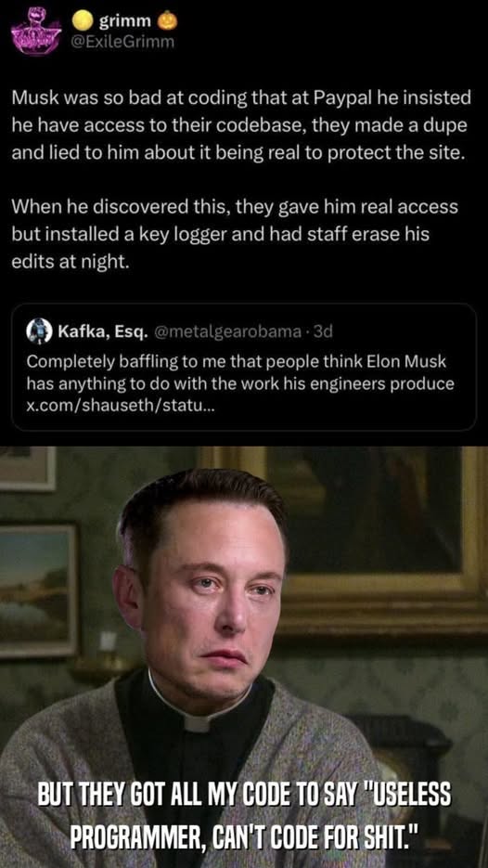The height and width of the screenshot is (868, 488).
Task: Select the paragraph starting "When he discovered this"
Action: pos(235,234)
